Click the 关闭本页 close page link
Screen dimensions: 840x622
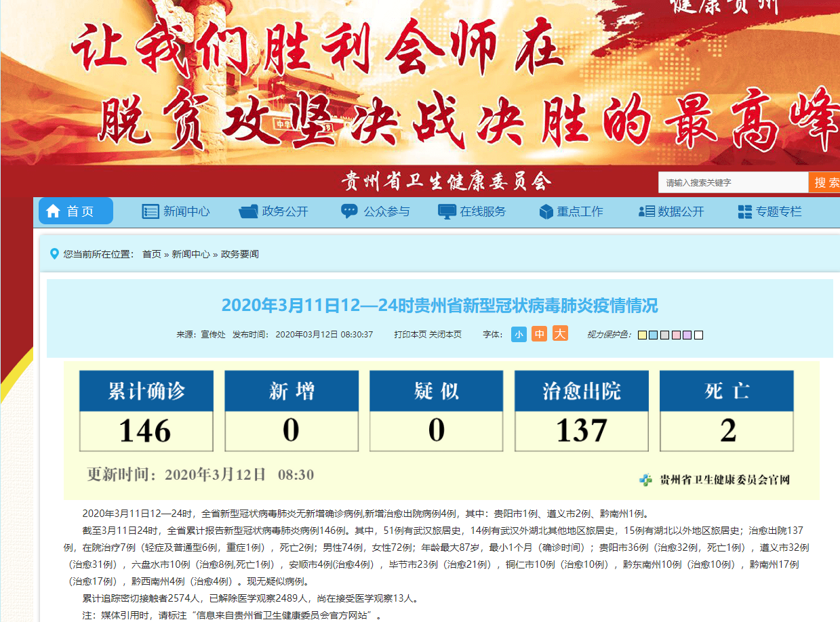click(x=445, y=335)
